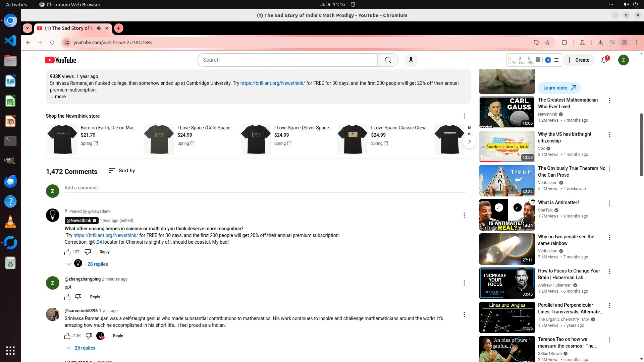Expand the 25 replies thread

click(85, 348)
